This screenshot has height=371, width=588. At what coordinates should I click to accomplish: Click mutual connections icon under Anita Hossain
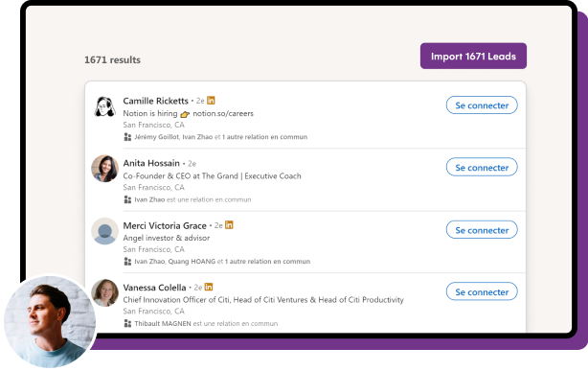[x=127, y=199]
